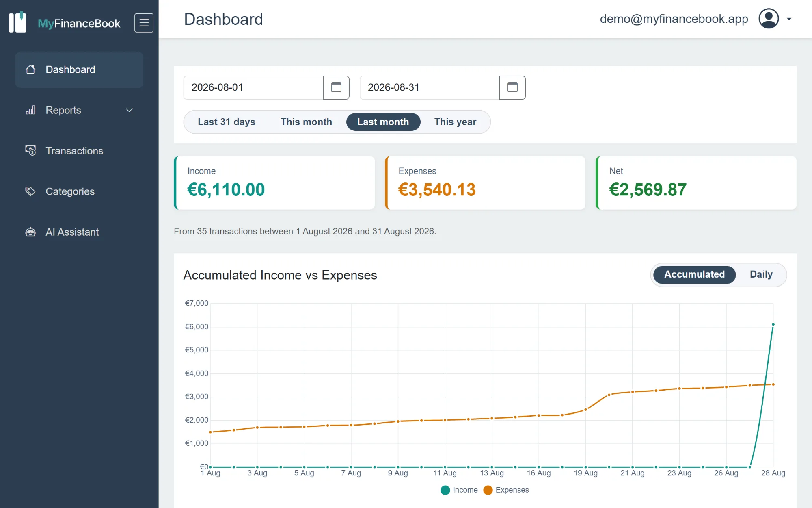Open the end date calendar picker
The height and width of the screenshot is (508, 812).
click(512, 87)
